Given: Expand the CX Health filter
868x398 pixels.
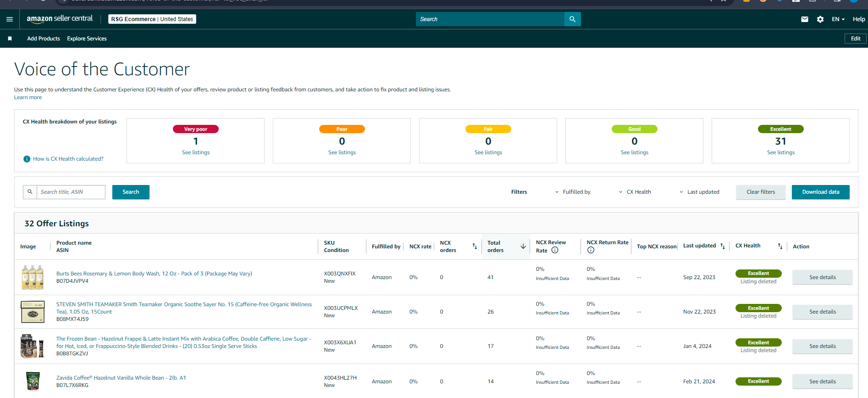Looking at the screenshot, I should click(635, 192).
